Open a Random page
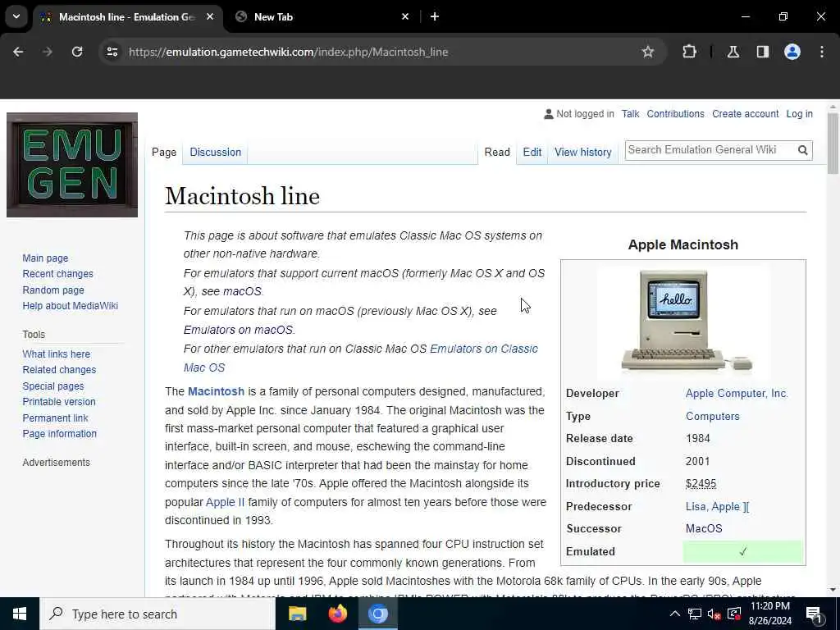 pos(53,290)
